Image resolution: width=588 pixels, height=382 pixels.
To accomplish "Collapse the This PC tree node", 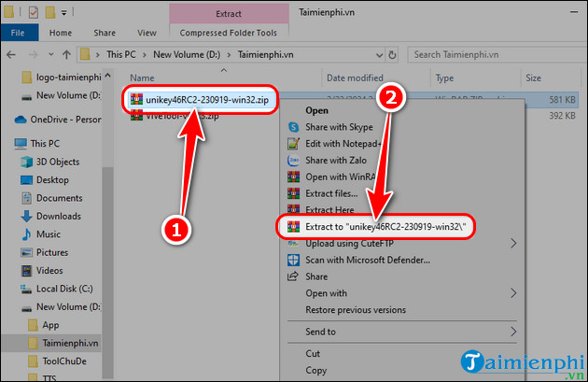I will click(x=7, y=144).
